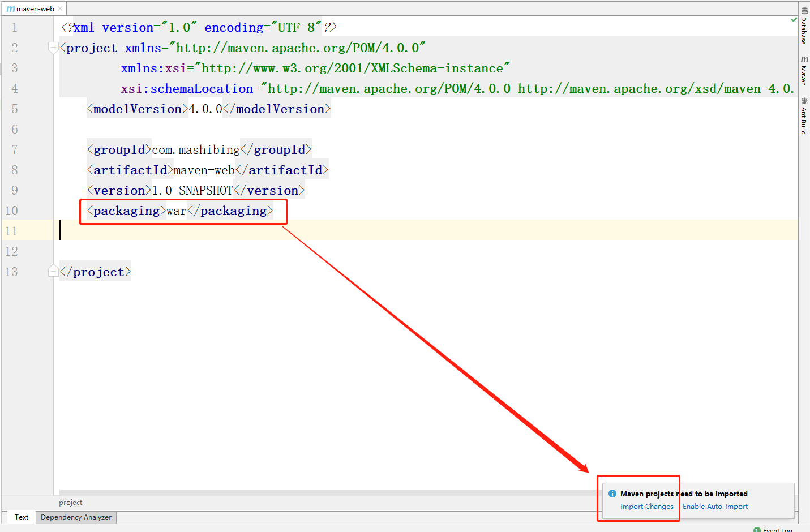This screenshot has width=810, height=532.
Task: Click the Import Changes link
Action: [x=646, y=507]
